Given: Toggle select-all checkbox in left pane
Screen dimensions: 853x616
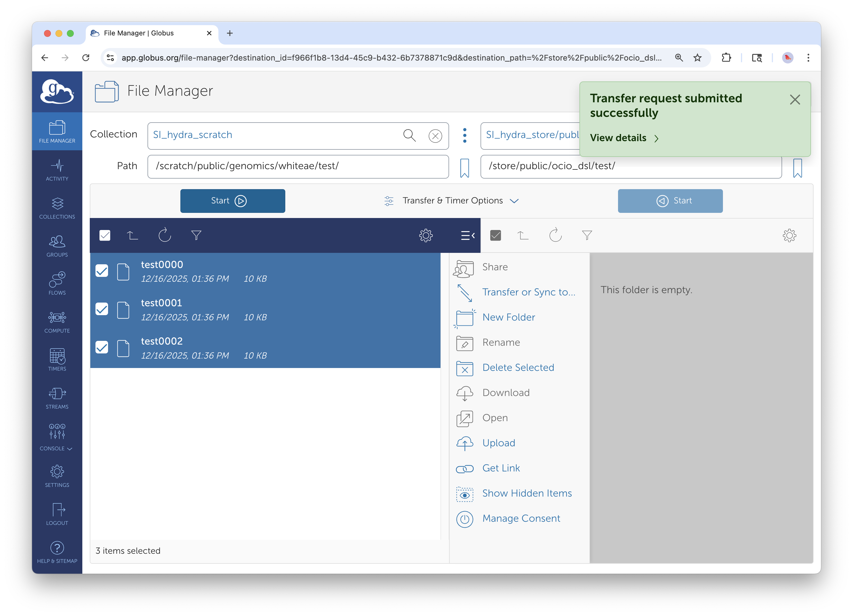Looking at the screenshot, I should 105,235.
